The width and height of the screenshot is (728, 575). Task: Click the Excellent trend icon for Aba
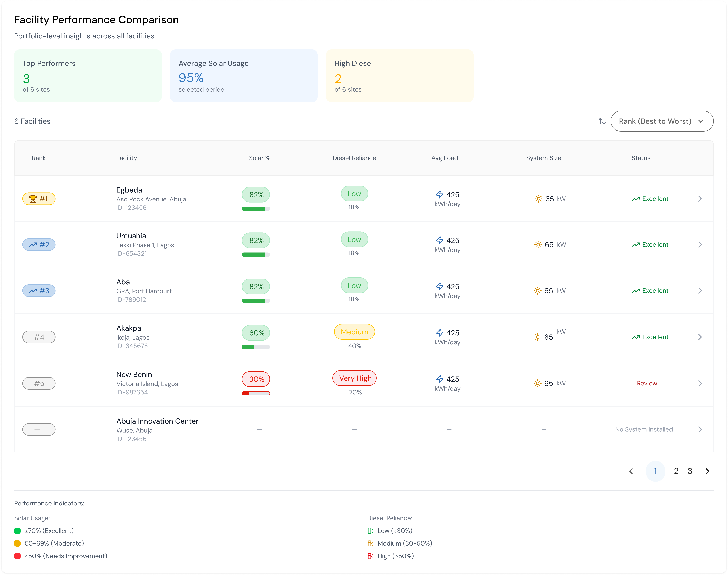(635, 291)
